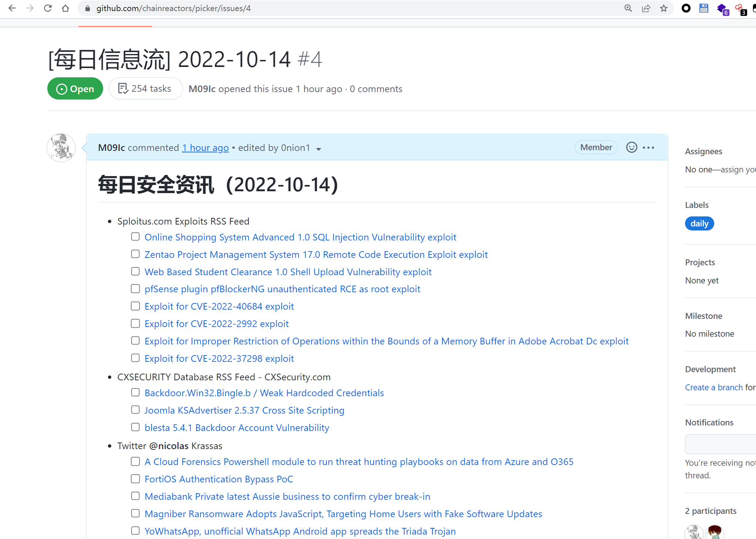This screenshot has height=539, width=756.
Task: Click the 1 hour ago timestamp link
Action: [x=205, y=148]
